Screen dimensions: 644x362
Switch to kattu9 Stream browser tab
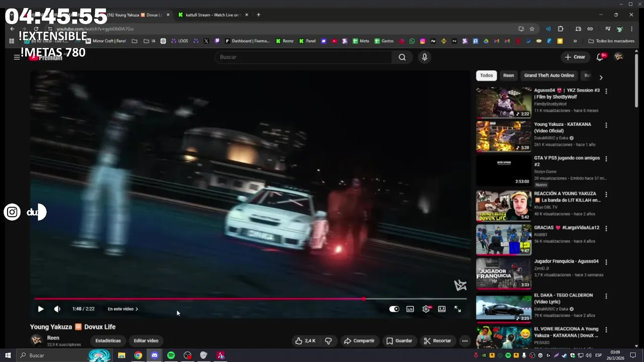(212, 15)
